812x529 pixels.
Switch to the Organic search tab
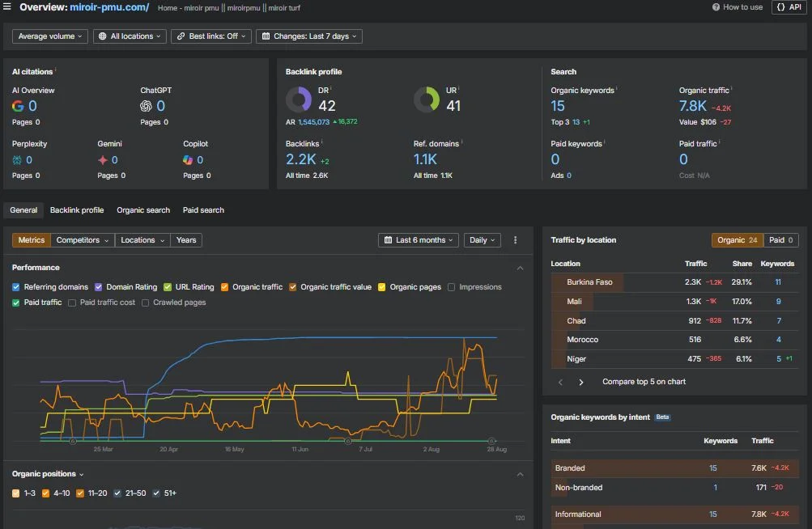(x=142, y=209)
